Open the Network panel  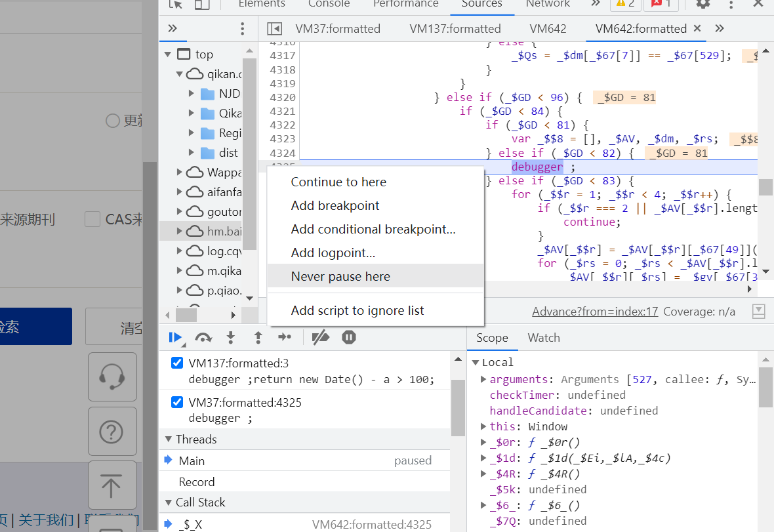coord(548,4)
